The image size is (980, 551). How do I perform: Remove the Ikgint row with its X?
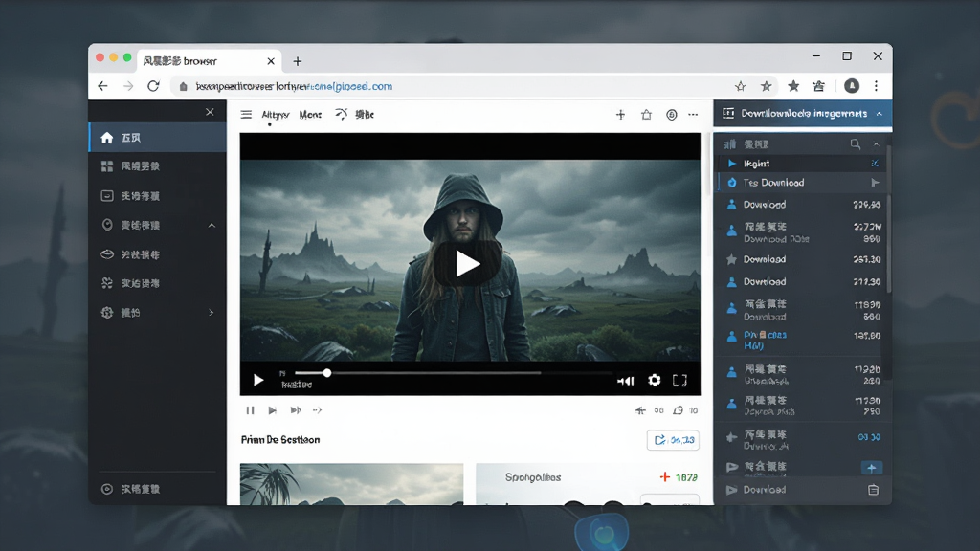click(875, 164)
